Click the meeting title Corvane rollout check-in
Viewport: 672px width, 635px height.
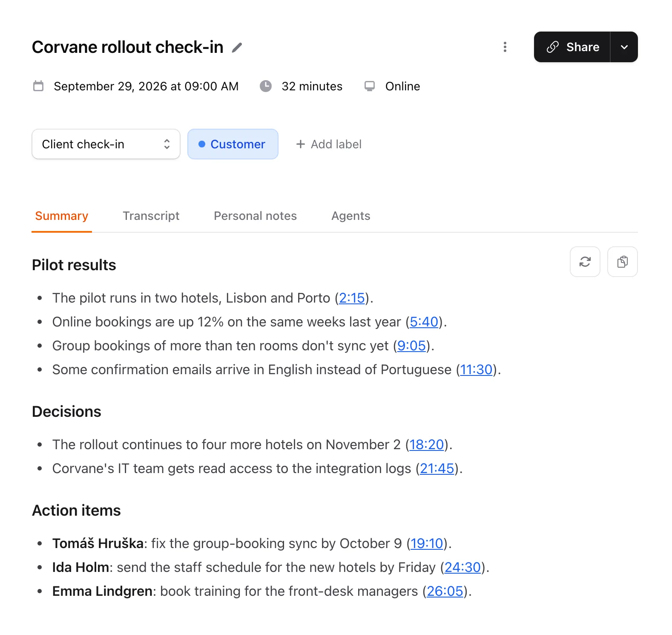click(x=128, y=47)
